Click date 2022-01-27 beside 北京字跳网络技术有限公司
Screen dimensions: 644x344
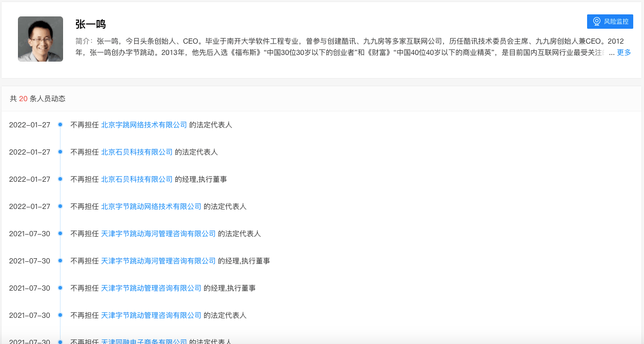(x=30, y=125)
